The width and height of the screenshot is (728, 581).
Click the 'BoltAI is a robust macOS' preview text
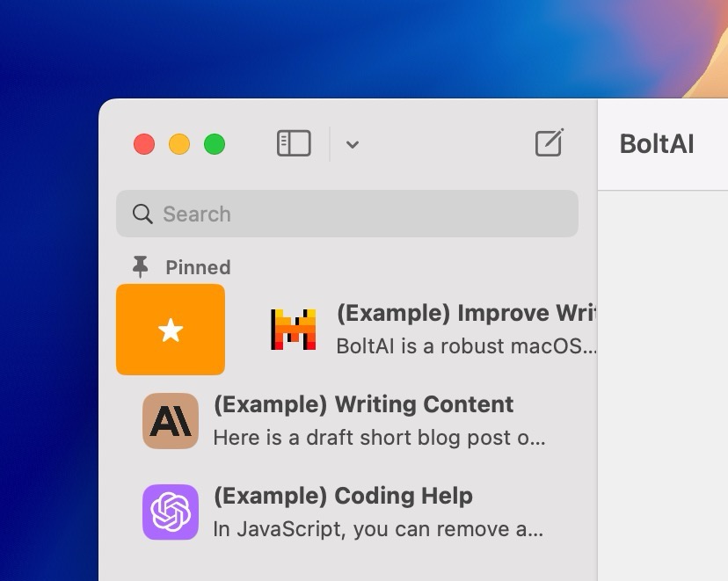[x=466, y=345]
